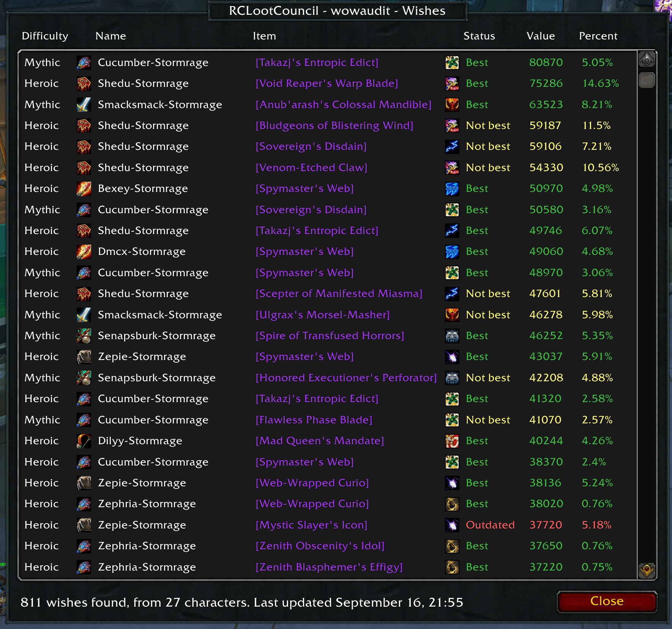The width and height of the screenshot is (672, 629).
Task: Click the RCLootCouncil - wowaudit - Wishes title bar
Action: [x=337, y=11]
